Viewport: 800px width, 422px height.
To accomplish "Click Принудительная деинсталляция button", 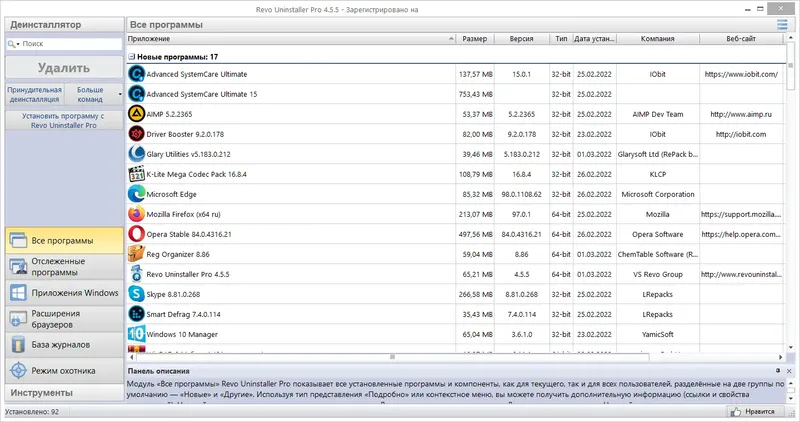I will [35, 94].
